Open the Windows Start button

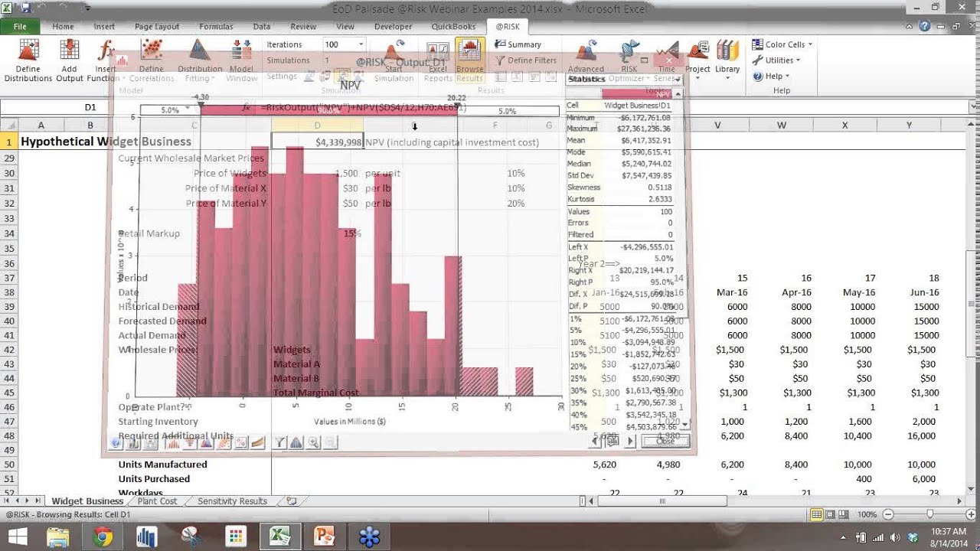17,536
